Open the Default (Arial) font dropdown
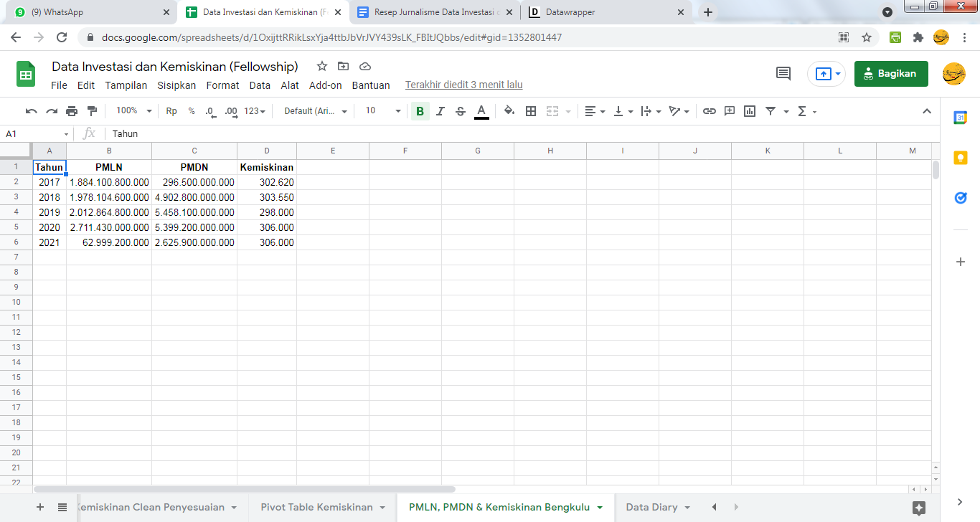980x522 pixels. [315, 111]
